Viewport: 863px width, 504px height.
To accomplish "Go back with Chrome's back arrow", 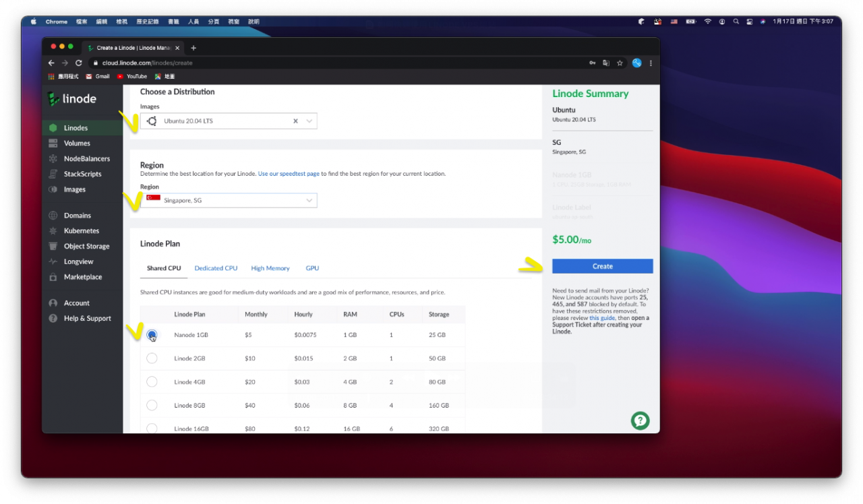I will (x=51, y=63).
